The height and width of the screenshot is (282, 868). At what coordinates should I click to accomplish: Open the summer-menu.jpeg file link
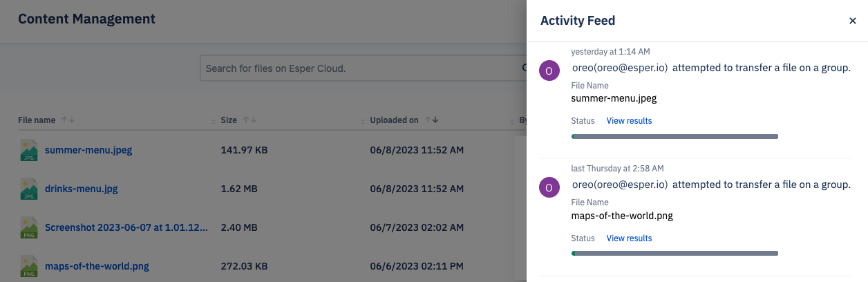point(88,149)
